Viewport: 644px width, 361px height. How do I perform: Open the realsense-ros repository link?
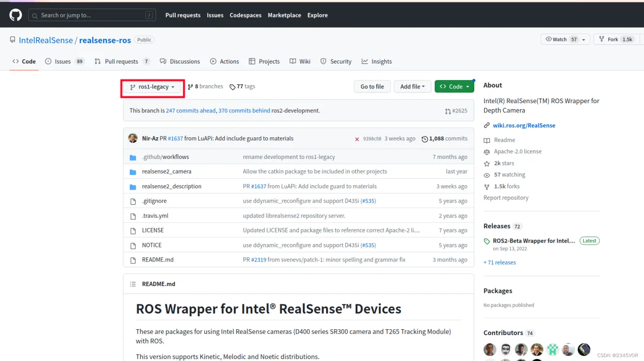(105, 40)
